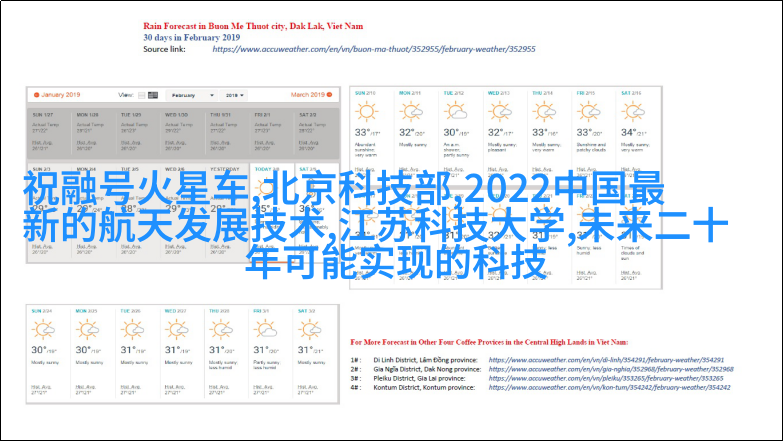This screenshot has width=784, height=442.
Task: Go to next month March 2019
Action: (312, 94)
